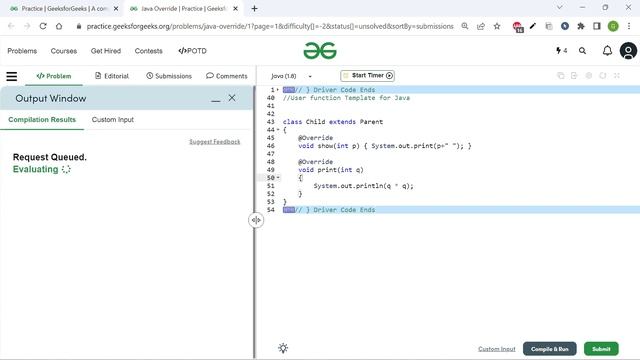Click the Custom Input link below editor

[497, 349]
